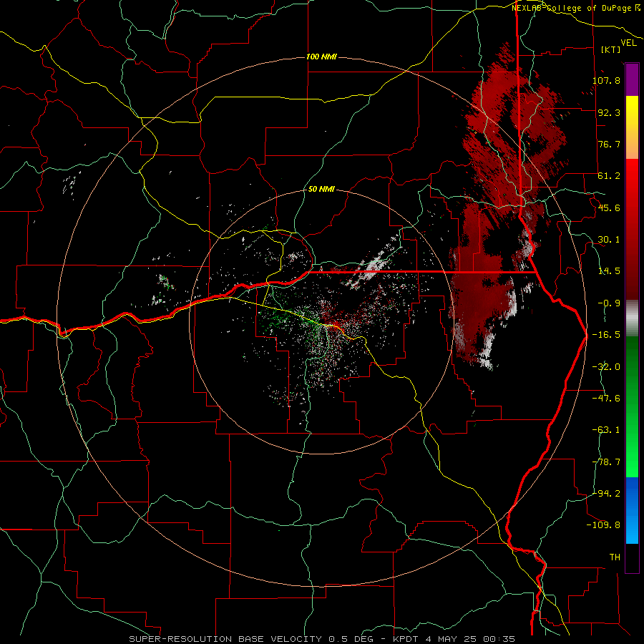Image resolution: width=644 pixels, height=644 pixels.
Task: Click the -63.1 velocity scale value
Action: (606, 430)
